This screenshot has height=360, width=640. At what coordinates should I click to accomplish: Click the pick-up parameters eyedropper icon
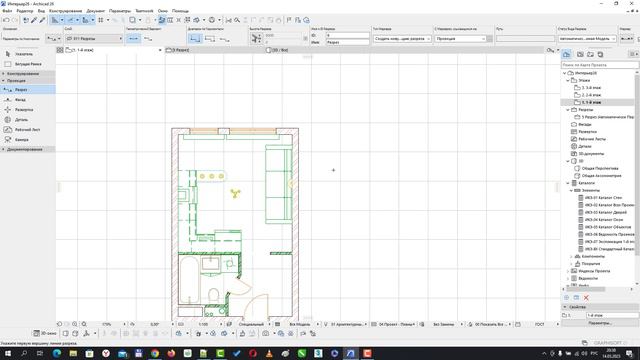[34, 20]
